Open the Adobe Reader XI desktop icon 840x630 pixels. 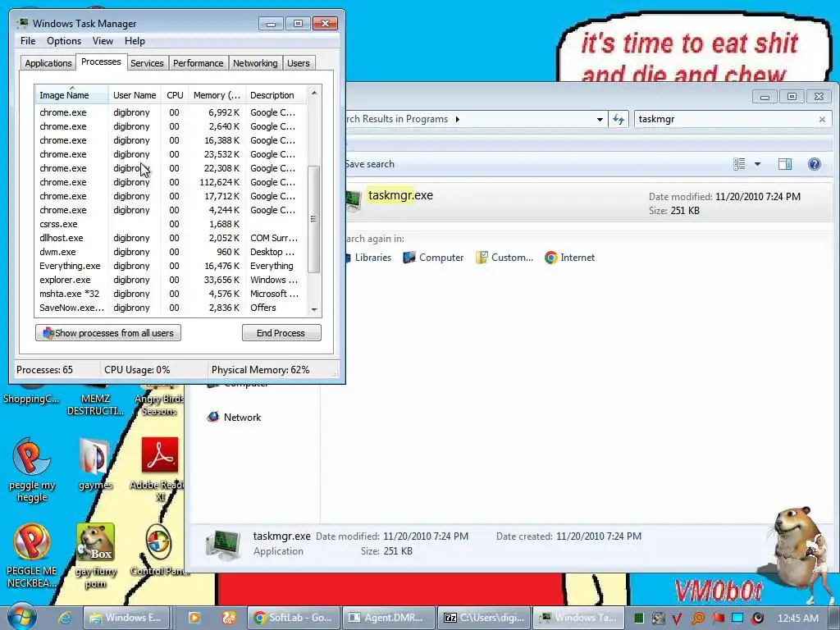(x=158, y=469)
